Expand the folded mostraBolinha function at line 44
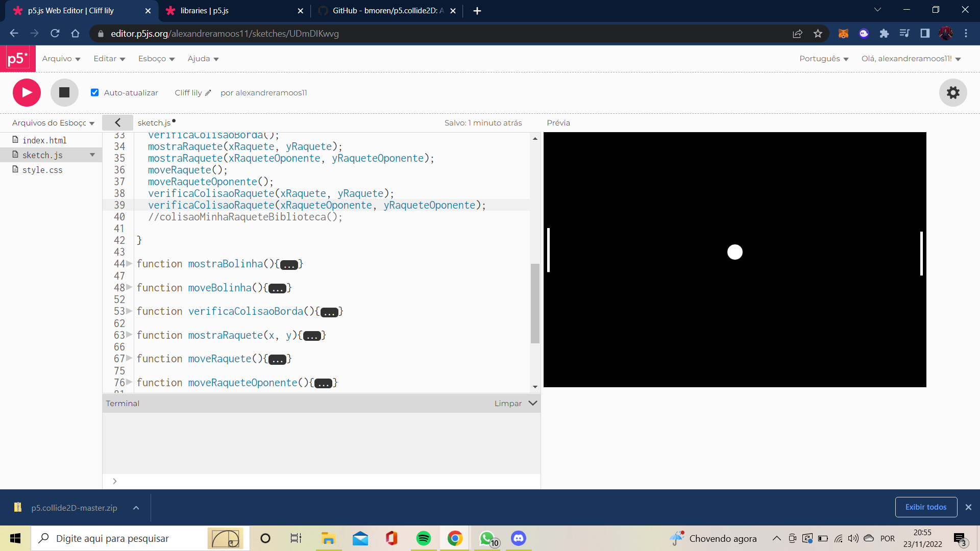 pos(129,264)
